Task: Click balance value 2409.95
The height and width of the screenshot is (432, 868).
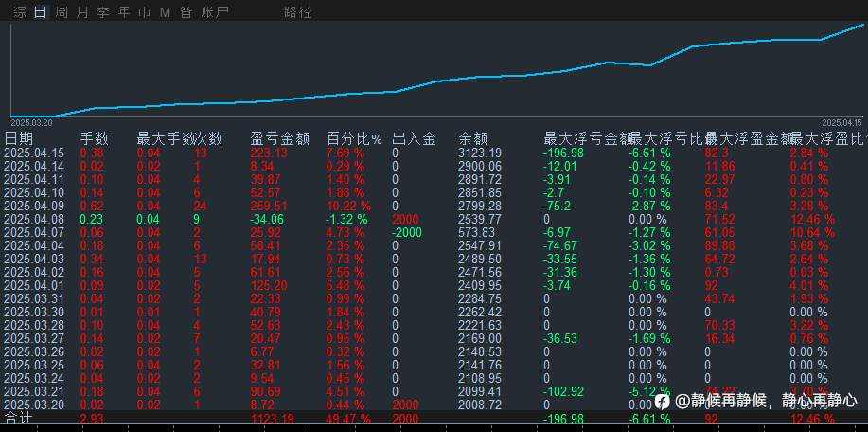Action: tap(480, 286)
